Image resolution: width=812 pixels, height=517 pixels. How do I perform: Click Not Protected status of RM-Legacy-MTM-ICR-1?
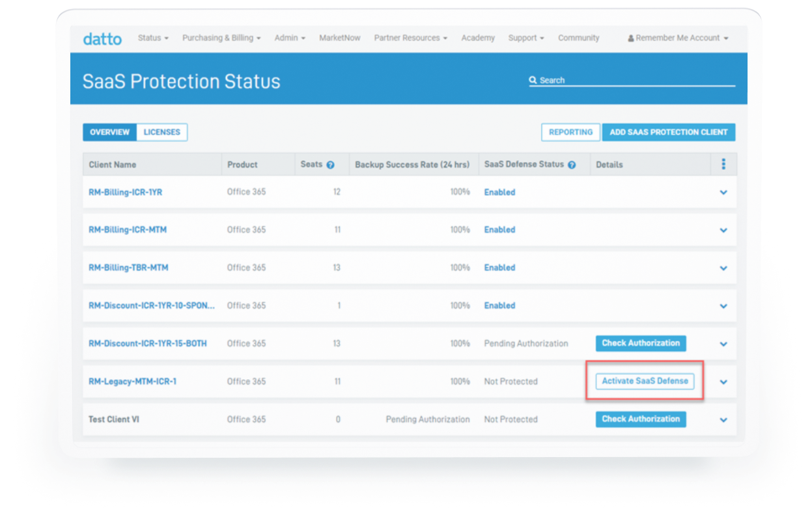tap(511, 382)
